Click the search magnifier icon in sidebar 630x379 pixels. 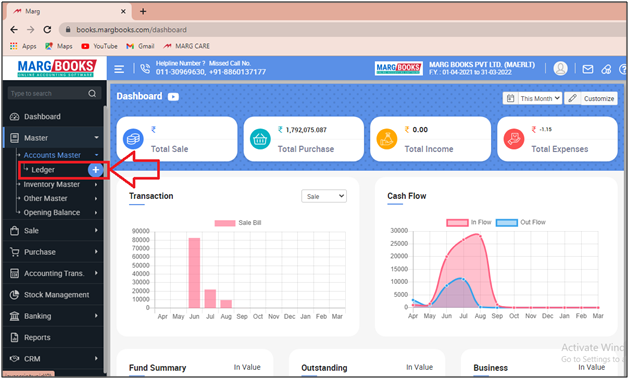point(92,93)
